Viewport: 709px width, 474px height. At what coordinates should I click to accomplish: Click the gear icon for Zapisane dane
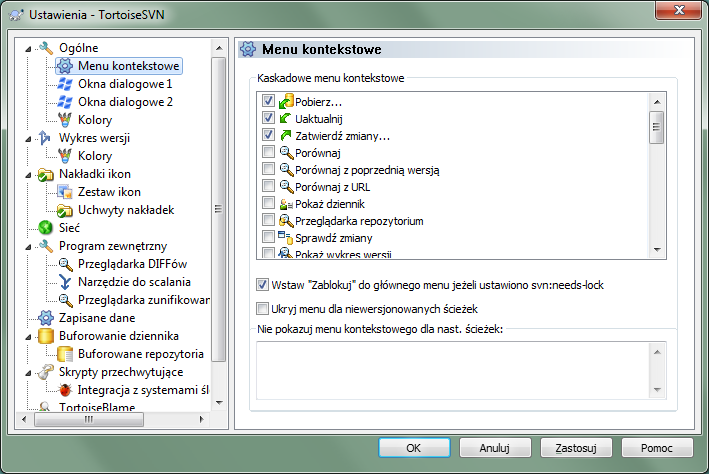click(46, 318)
